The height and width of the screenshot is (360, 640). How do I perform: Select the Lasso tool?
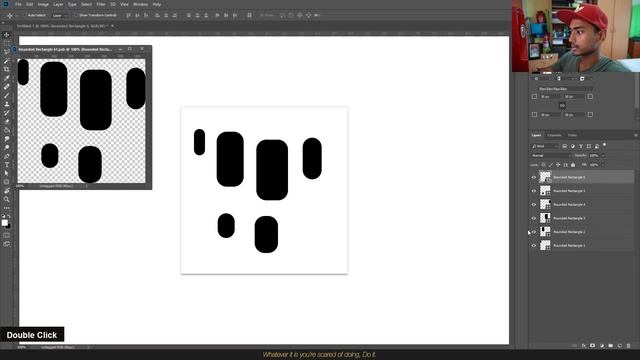pos(7,52)
